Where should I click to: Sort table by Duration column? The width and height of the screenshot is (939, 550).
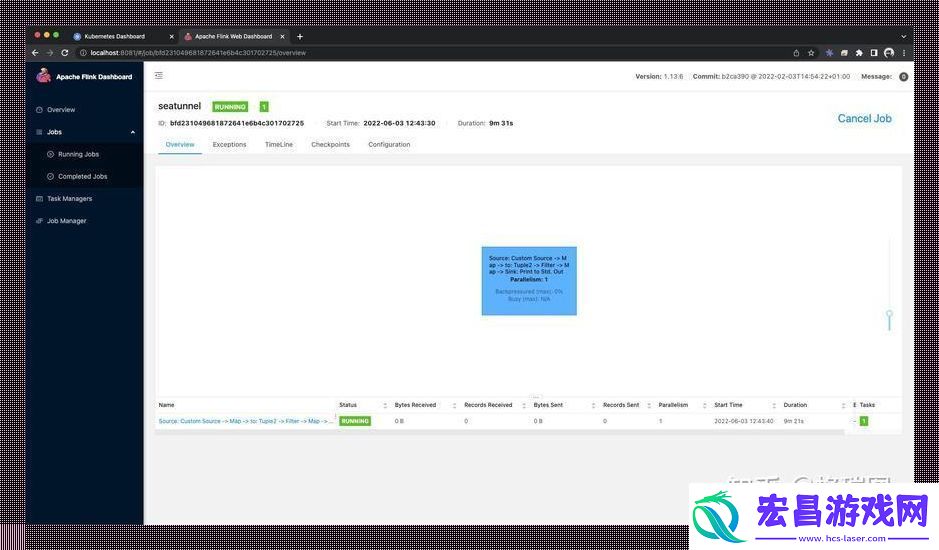click(x=843, y=405)
